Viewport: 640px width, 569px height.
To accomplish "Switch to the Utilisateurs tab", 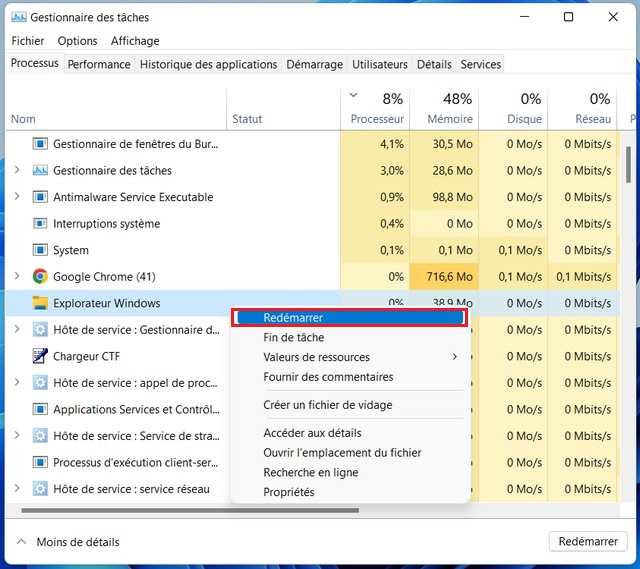I will (380, 64).
